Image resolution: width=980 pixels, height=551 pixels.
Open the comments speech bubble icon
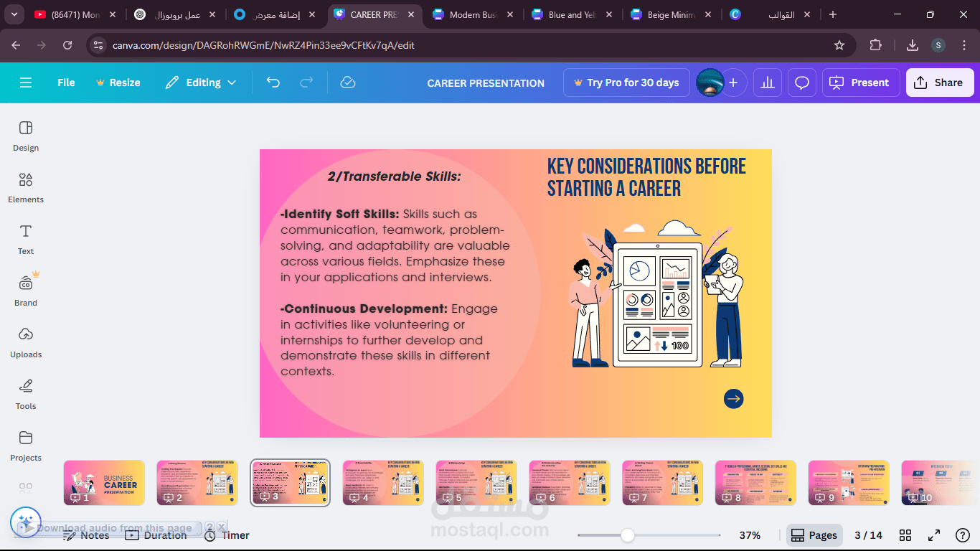[x=802, y=83]
